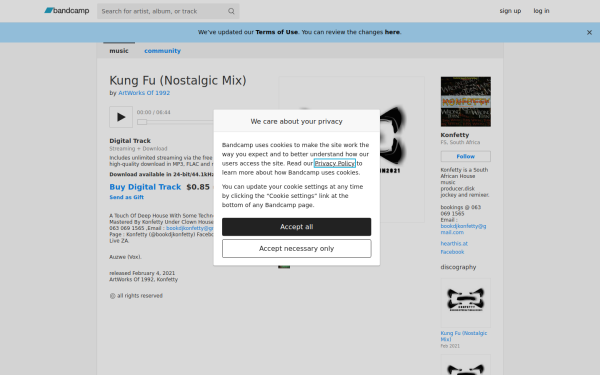Click the 00:00 / 06:44 time display

(153, 112)
